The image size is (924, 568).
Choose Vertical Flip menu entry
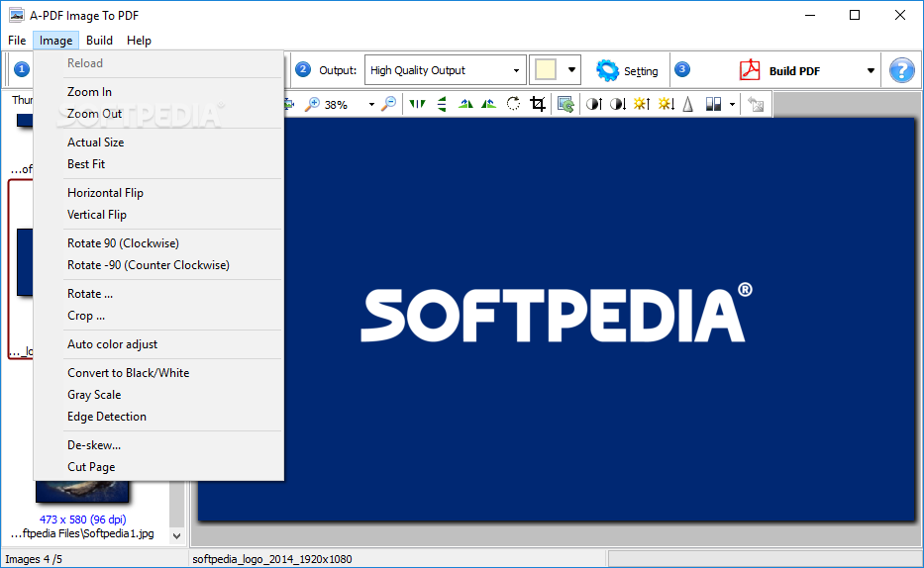pyautogui.click(x=159, y=215)
